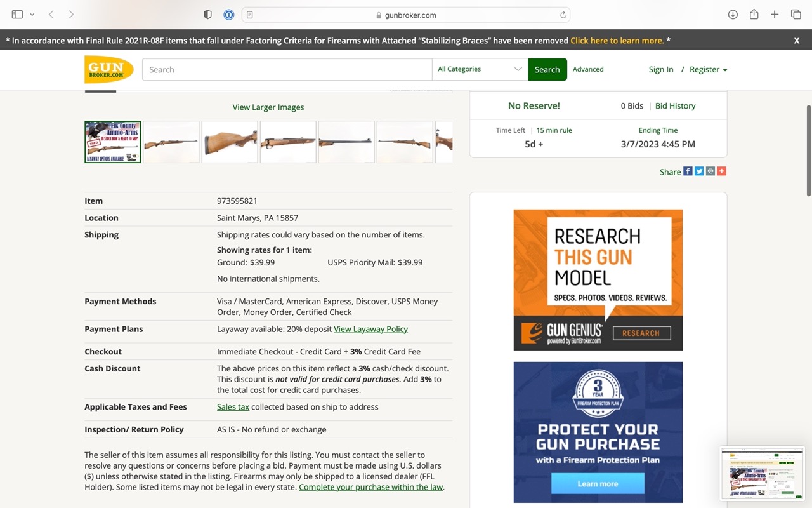Image resolution: width=812 pixels, height=508 pixels.
Task: Click the print share icon
Action: point(710,171)
